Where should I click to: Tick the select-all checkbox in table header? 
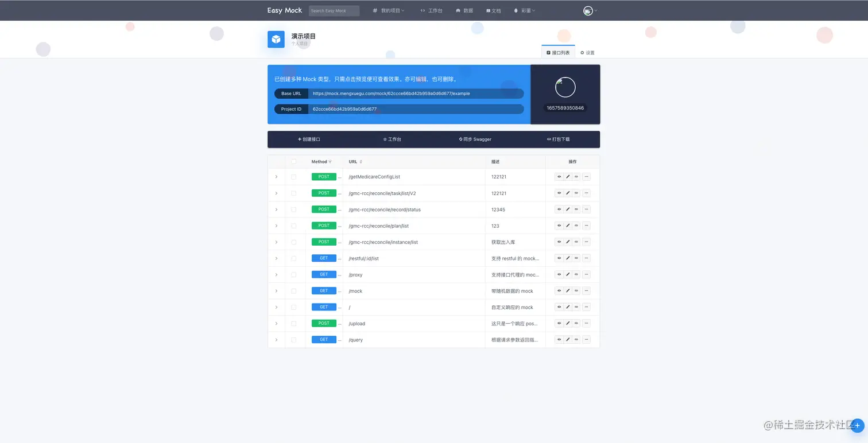point(294,162)
